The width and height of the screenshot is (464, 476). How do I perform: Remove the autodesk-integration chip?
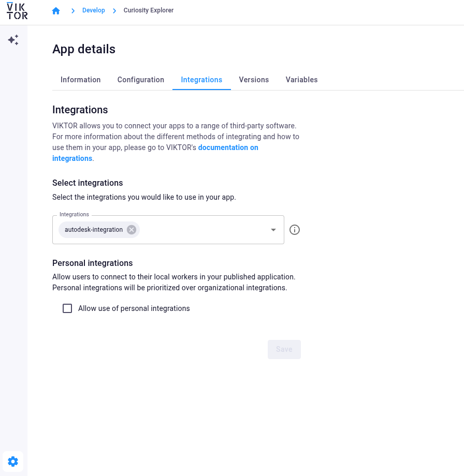(x=132, y=230)
